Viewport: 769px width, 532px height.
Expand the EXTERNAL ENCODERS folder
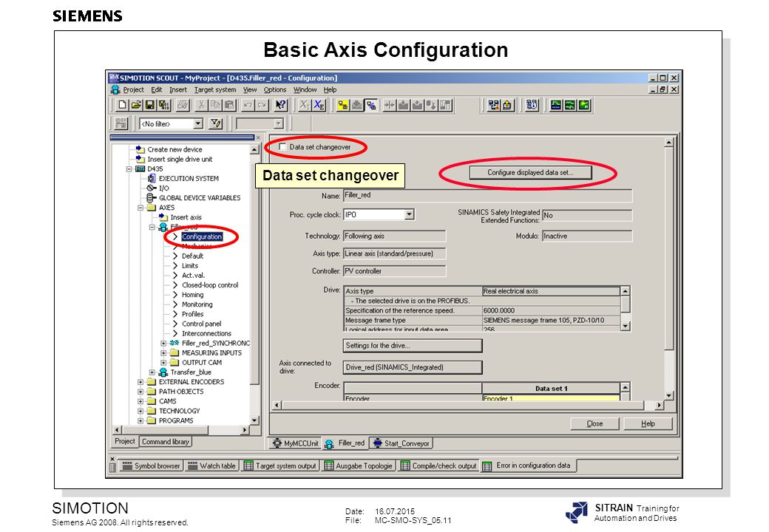(140, 382)
